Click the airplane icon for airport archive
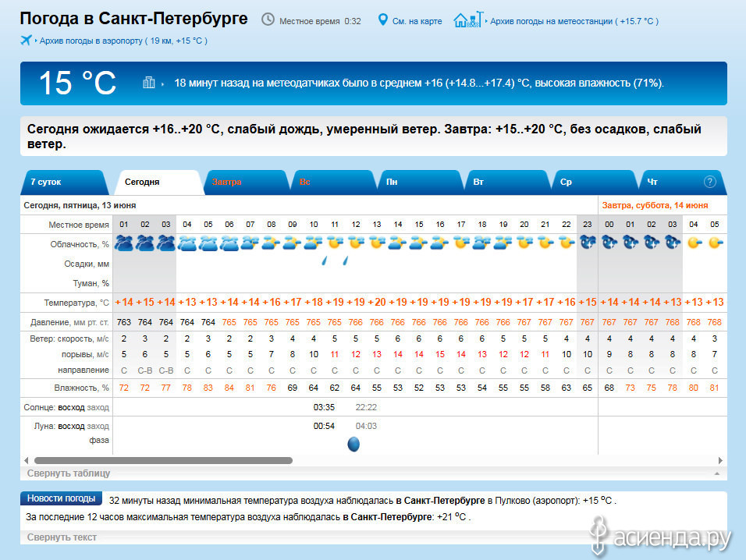 pyautogui.click(x=27, y=41)
